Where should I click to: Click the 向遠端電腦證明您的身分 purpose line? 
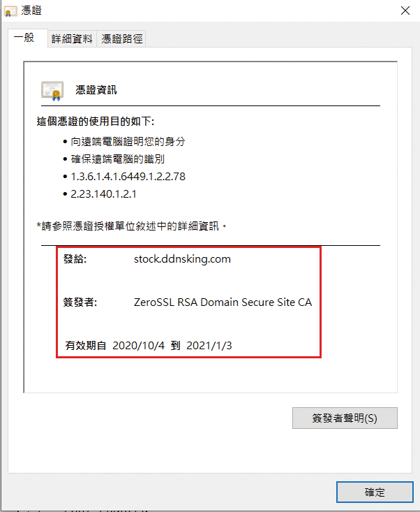(x=128, y=141)
